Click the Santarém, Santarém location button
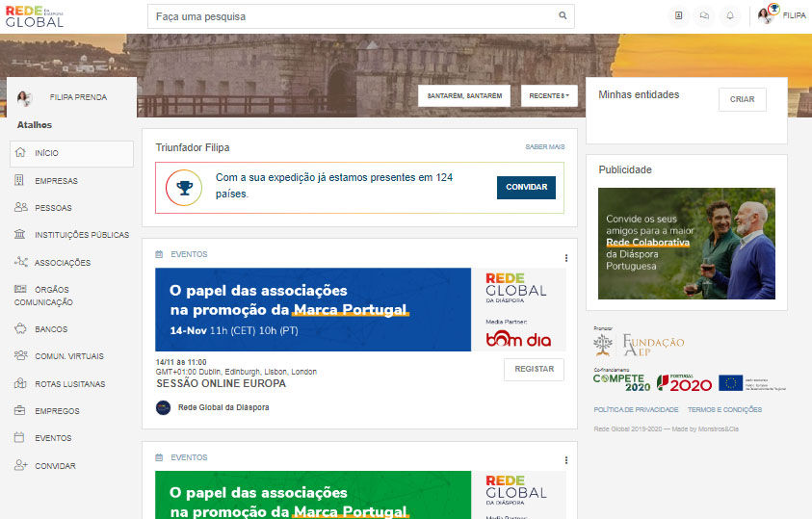The width and height of the screenshot is (812, 519). pos(464,95)
